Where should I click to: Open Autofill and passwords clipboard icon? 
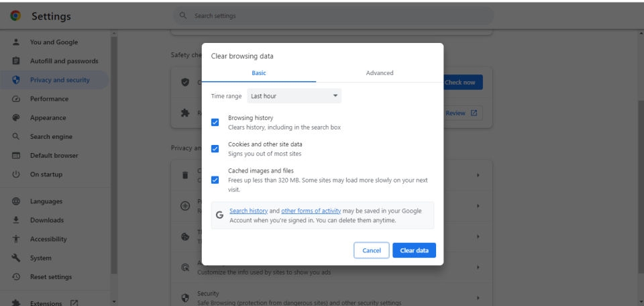tap(16, 61)
